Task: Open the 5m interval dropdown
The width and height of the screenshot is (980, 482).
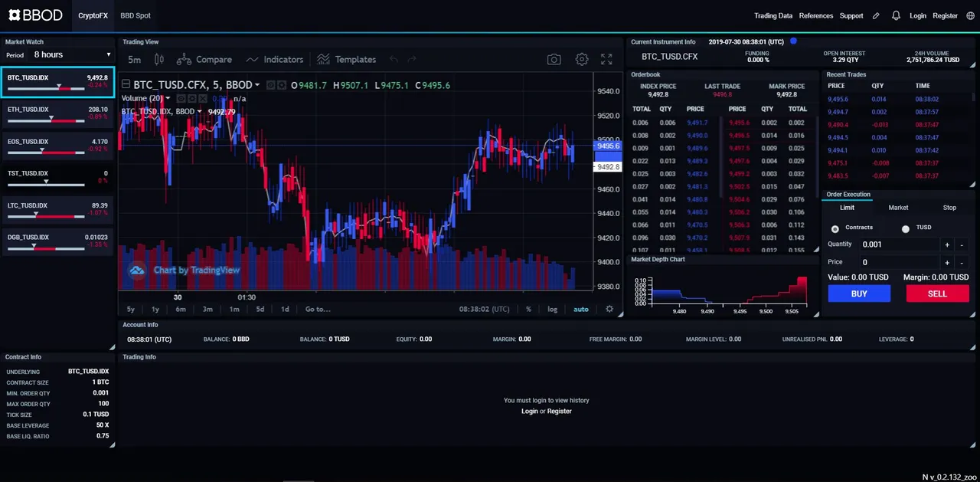Action: coord(134,59)
